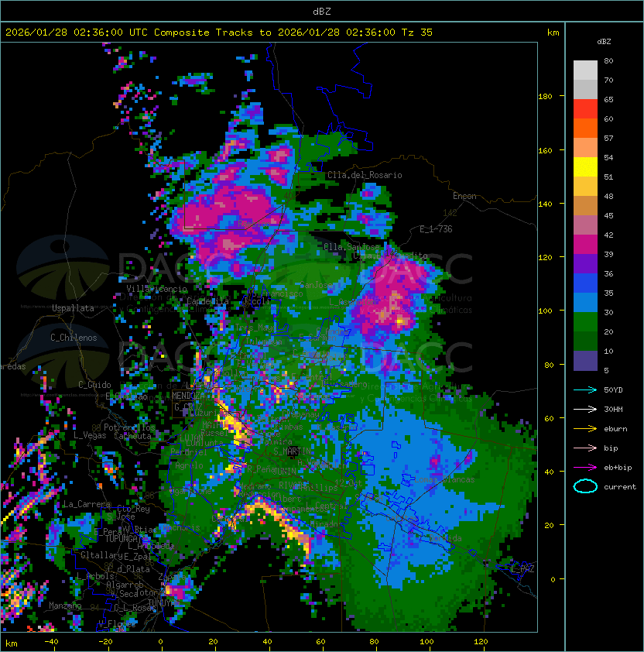
Task: Click the cyan 50YD arrow legend icon
Action: tap(585, 390)
